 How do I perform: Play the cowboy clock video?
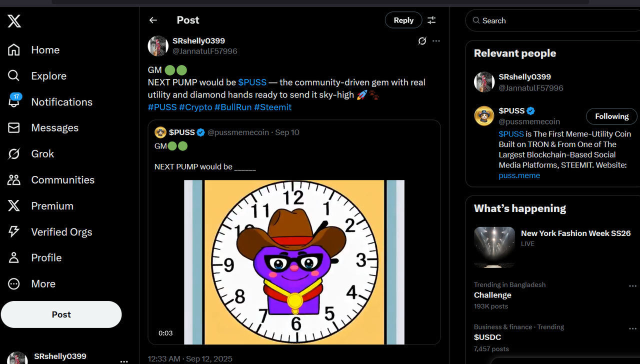pos(294,262)
